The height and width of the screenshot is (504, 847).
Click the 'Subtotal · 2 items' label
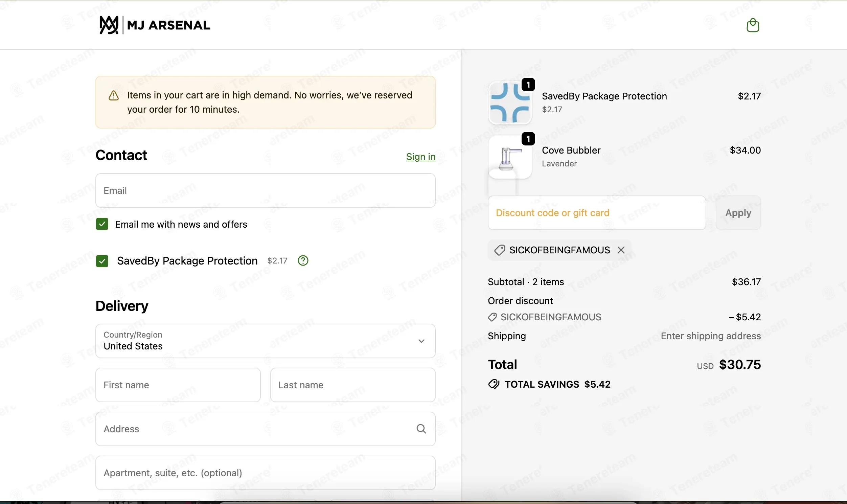pyautogui.click(x=526, y=282)
